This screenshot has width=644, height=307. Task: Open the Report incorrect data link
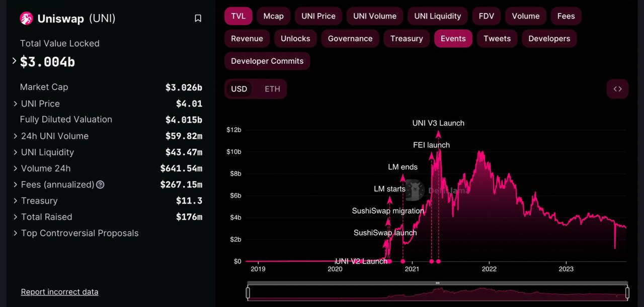tap(59, 292)
